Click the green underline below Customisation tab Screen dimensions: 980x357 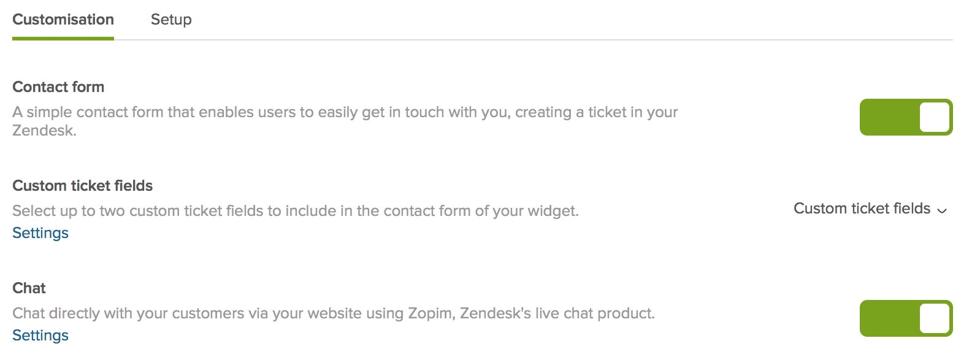click(63, 39)
